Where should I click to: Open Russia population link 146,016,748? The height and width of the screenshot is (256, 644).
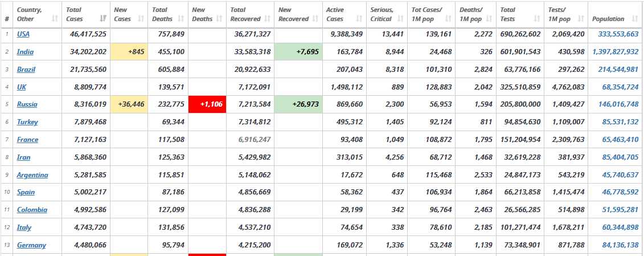pyautogui.click(x=618, y=104)
